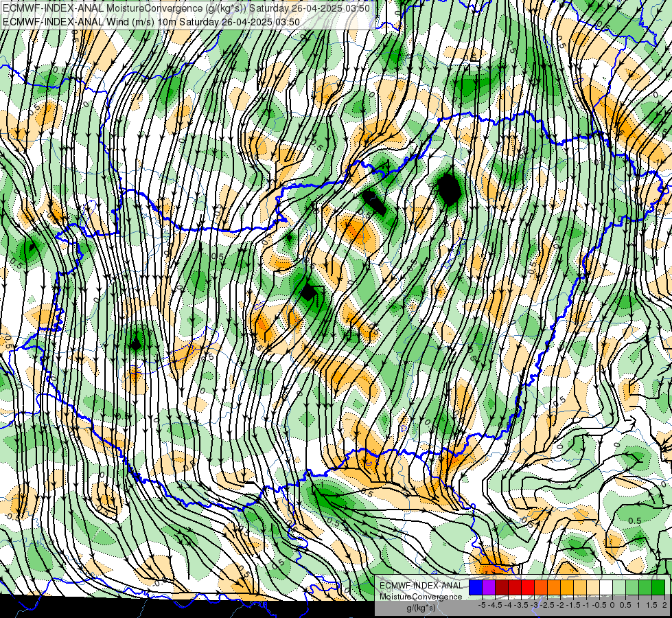
Task: Click 'ECMWF-INDEX-ANAL' text in the legend box
Action: pos(421,586)
